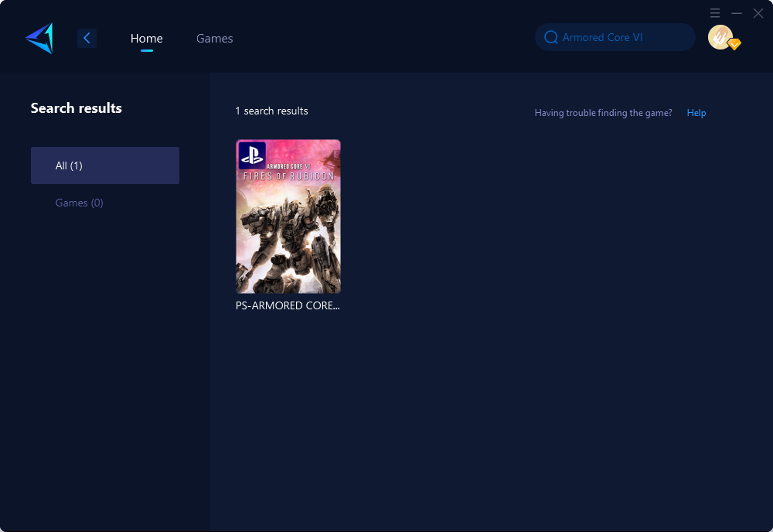773x532 pixels.
Task: Focus the Armored Core VI search field
Action: [615, 37]
